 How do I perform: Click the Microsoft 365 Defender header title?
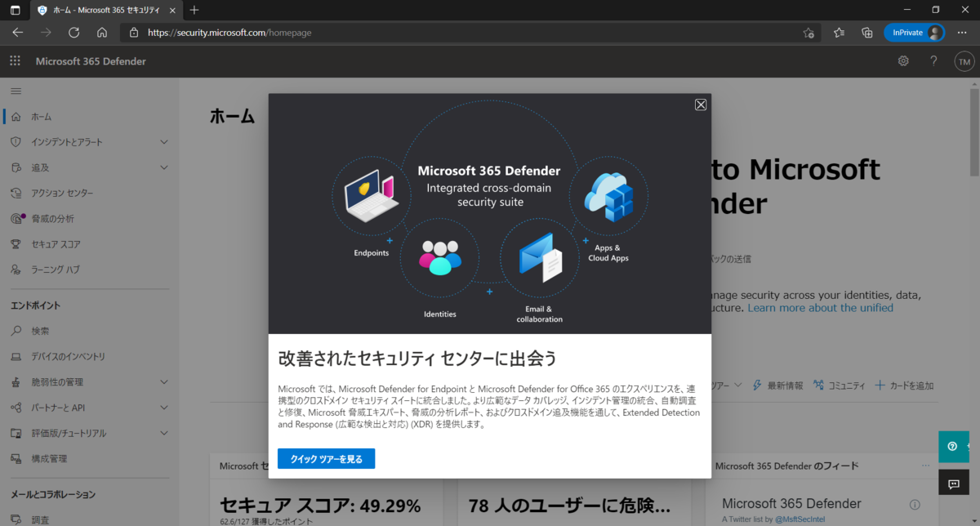[x=91, y=61]
